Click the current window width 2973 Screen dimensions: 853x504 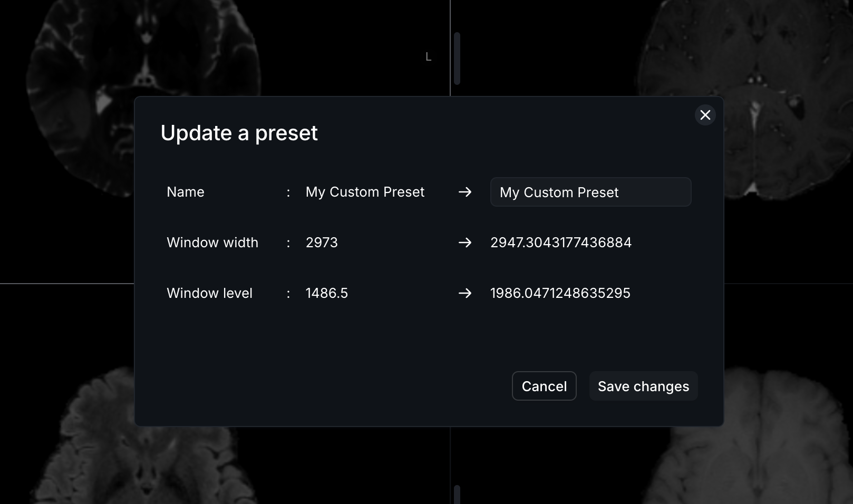(x=322, y=243)
